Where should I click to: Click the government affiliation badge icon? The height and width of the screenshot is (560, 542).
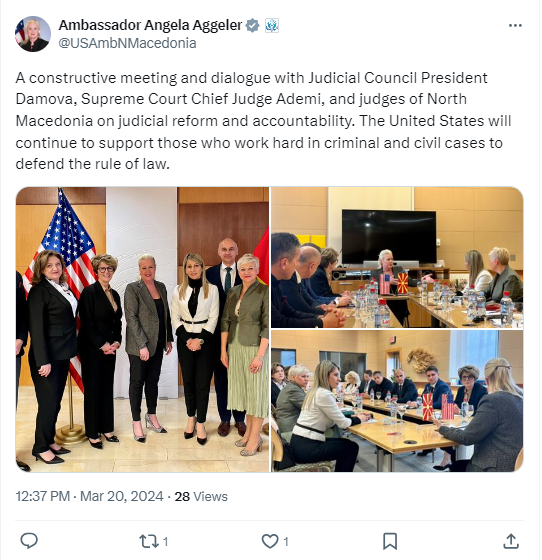272,26
